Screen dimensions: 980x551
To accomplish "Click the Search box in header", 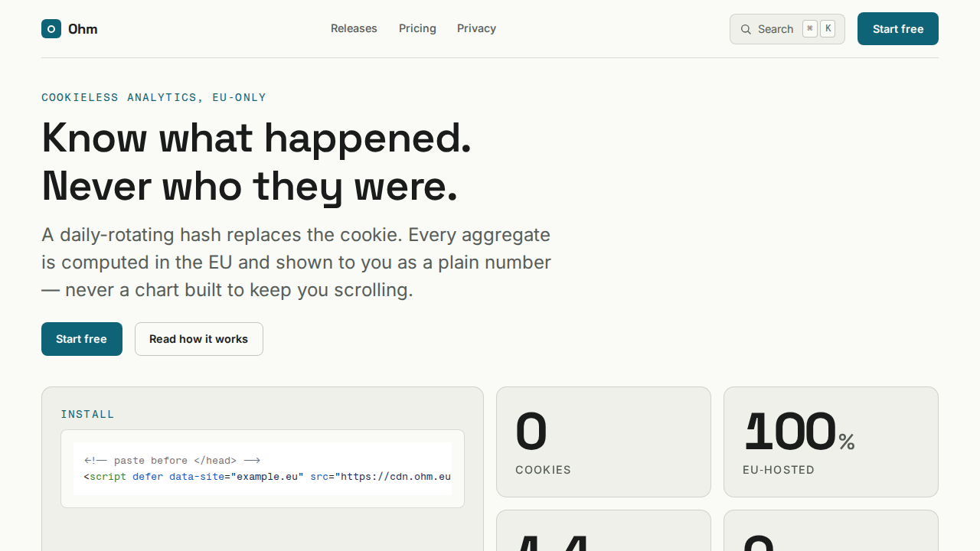I will [787, 29].
